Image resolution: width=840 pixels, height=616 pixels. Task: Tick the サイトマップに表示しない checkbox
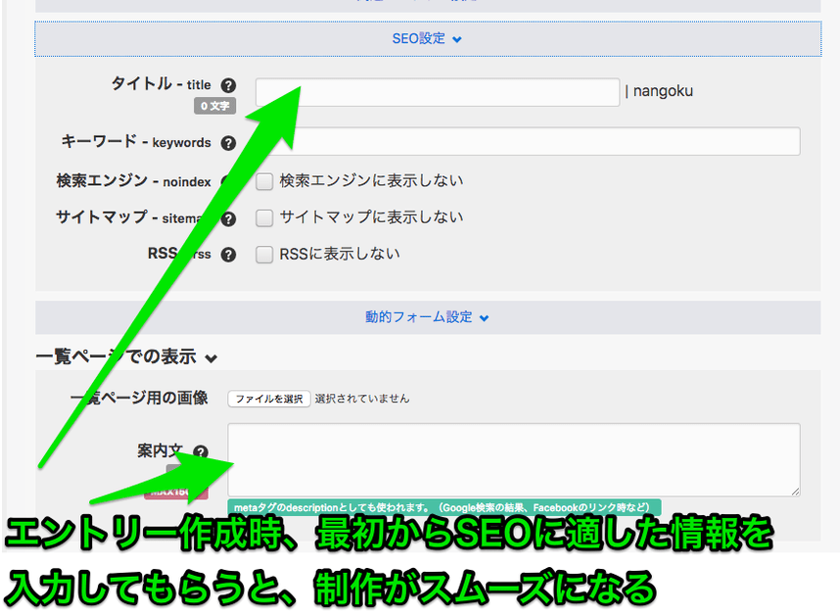click(264, 218)
